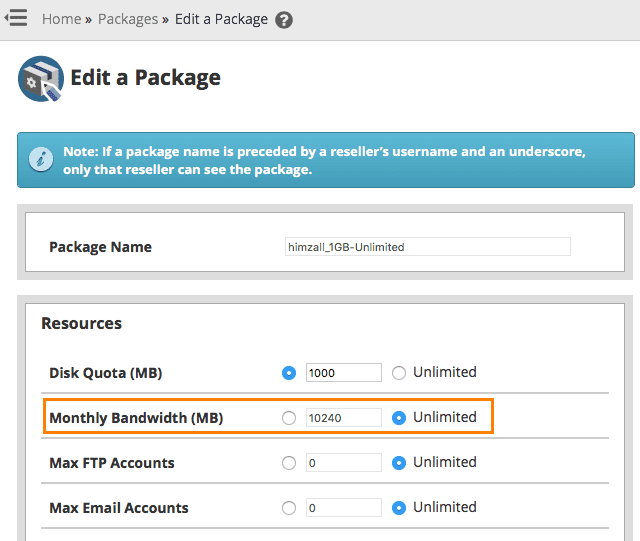Open Packages breadcrumb link
Image resolution: width=640 pixels, height=541 pixels.
click(128, 19)
